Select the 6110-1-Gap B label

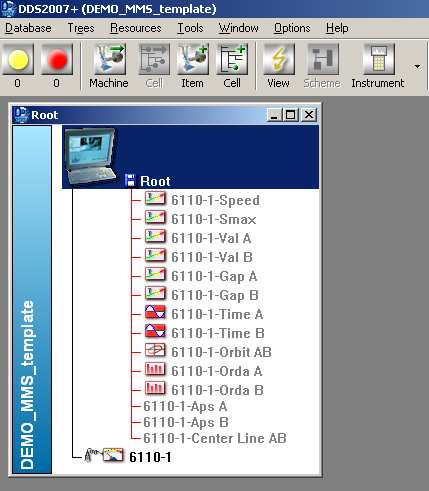[215, 295]
